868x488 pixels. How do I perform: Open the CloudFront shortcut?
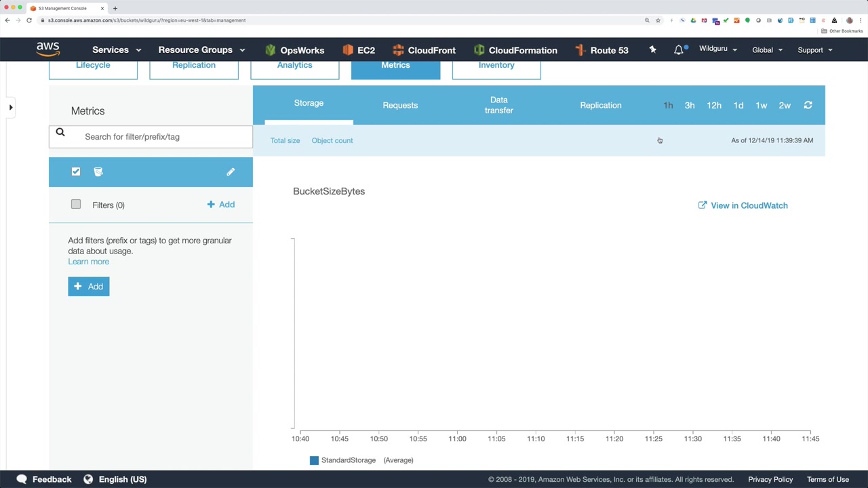pos(424,50)
